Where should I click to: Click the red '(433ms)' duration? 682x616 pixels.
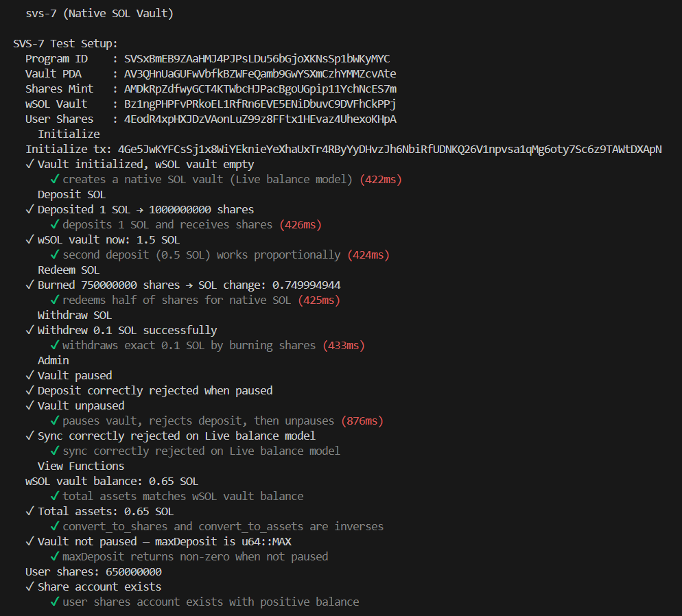pyautogui.click(x=344, y=346)
